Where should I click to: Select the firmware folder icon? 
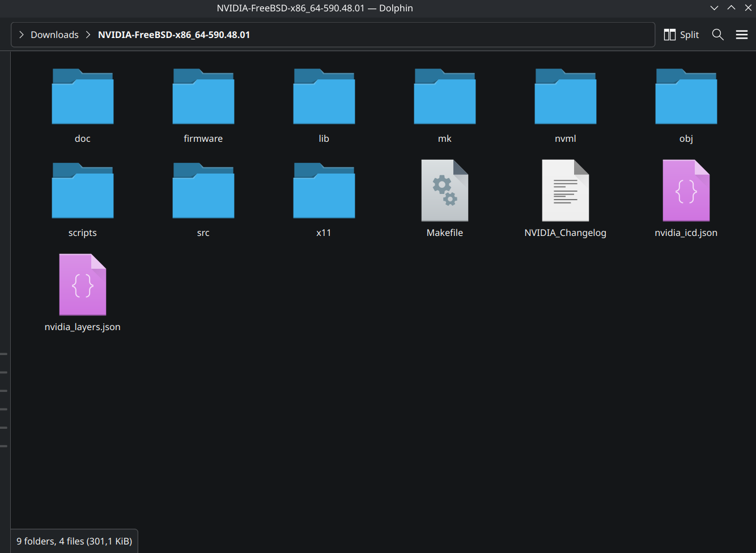tap(203, 96)
